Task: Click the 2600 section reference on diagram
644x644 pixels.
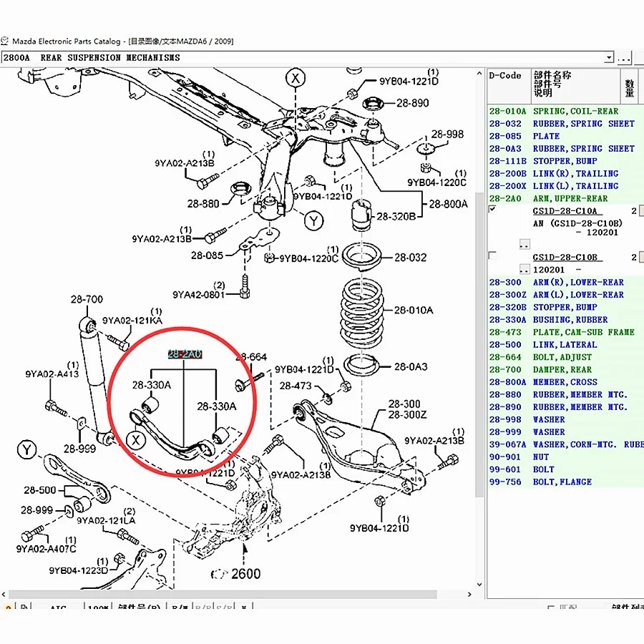Action: click(x=245, y=574)
